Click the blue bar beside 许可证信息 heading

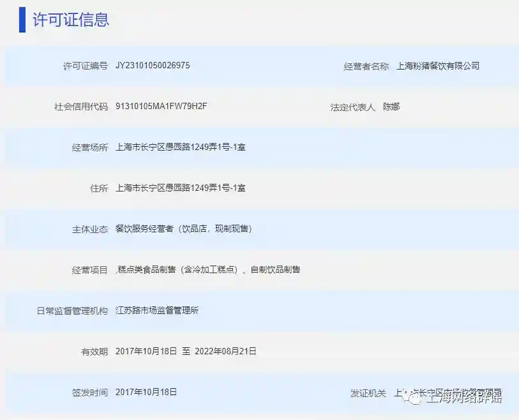pos(22,20)
